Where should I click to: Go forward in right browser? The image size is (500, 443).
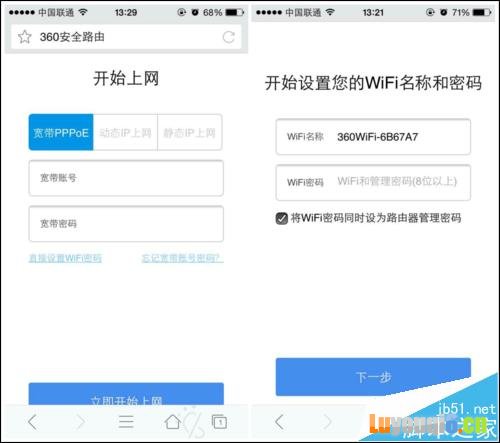click(327, 422)
